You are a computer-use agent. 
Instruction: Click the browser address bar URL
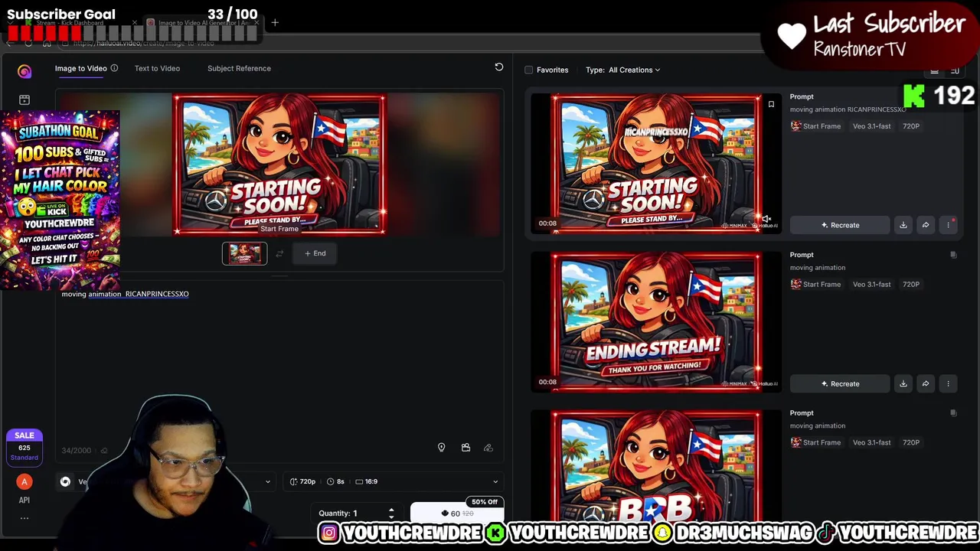click(x=144, y=44)
